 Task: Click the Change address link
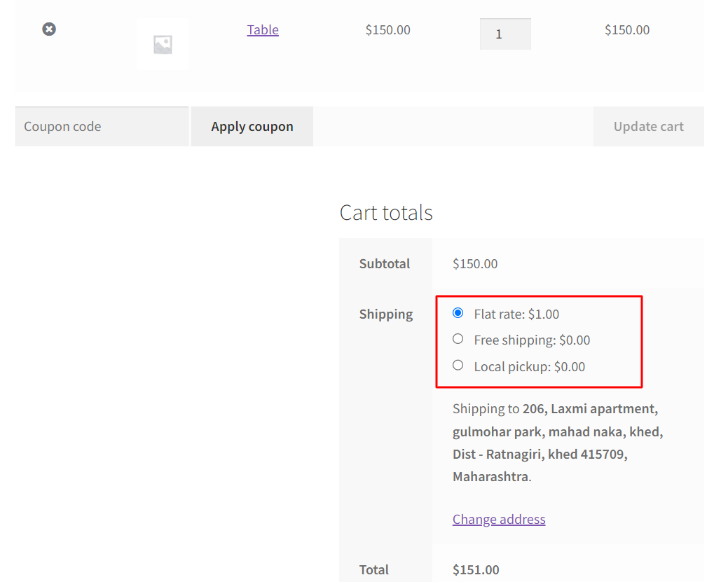coord(499,519)
